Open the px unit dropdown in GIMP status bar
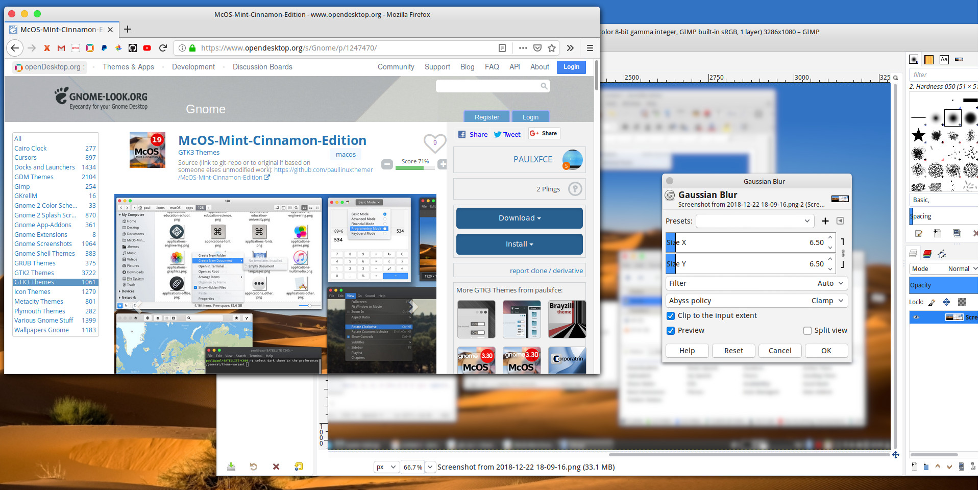This screenshot has height=490, width=980. 386,467
